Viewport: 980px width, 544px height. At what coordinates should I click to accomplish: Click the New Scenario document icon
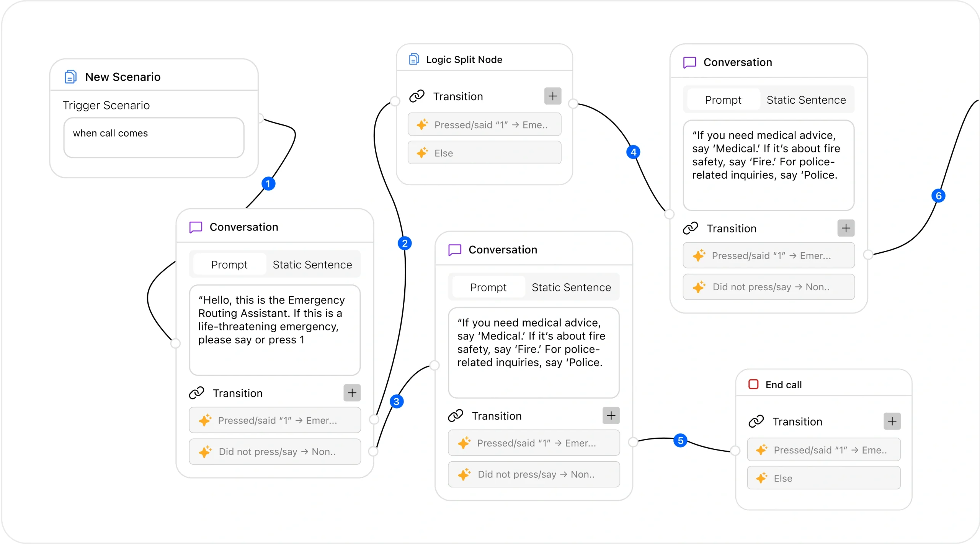70,77
